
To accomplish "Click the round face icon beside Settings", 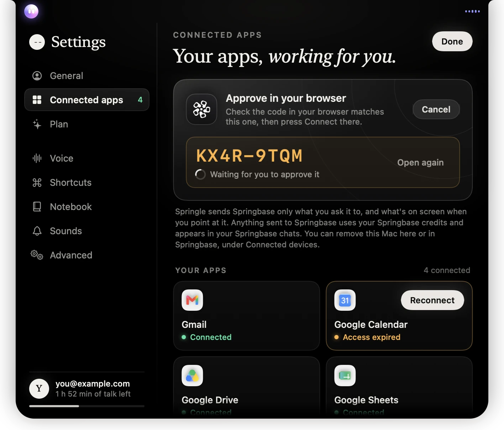I will pyautogui.click(x=37, y=42).
